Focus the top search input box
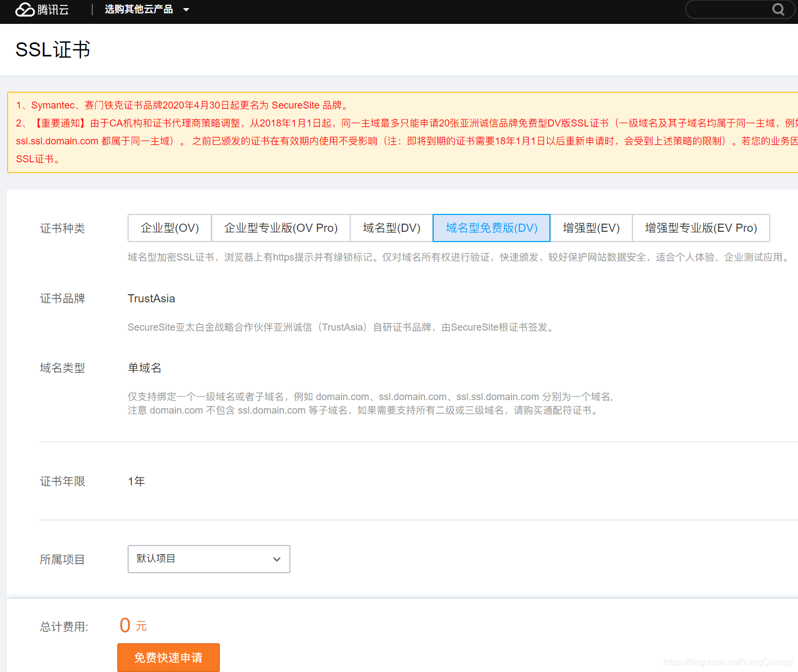Screen dimensions: 798x672 (x=741, y=9)
